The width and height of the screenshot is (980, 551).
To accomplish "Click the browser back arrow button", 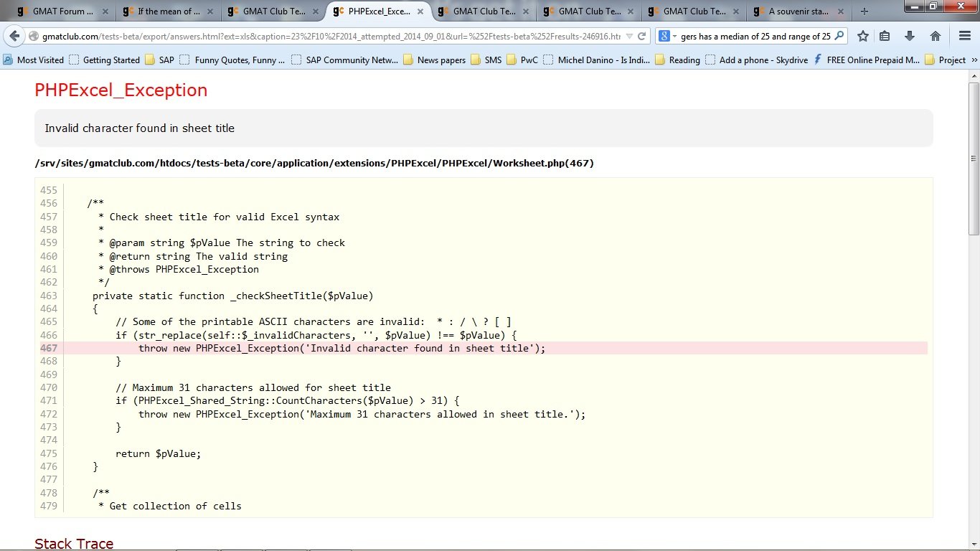I will (x=14, y=37).
